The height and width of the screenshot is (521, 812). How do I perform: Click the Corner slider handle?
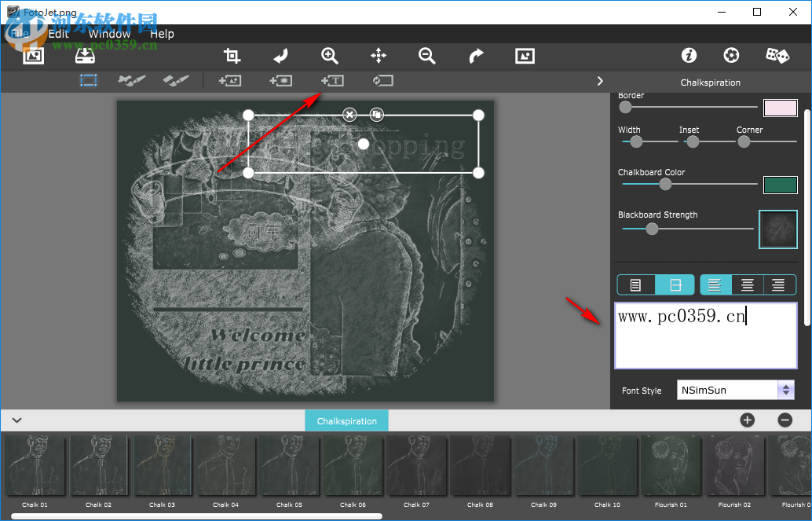point(744,141)
